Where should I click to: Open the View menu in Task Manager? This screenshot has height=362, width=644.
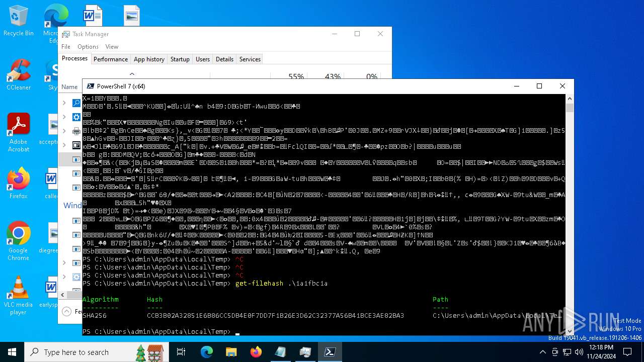pos(112,47)
